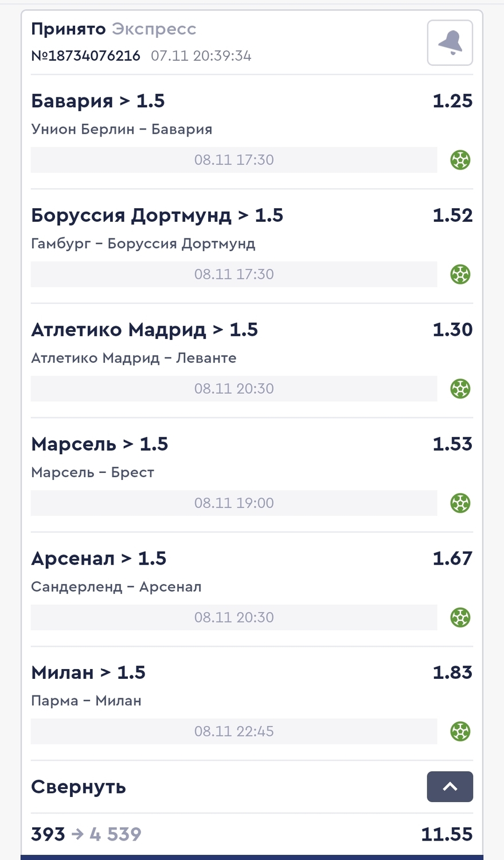Open the Боруссия Дортмунд > 1.5 selection
This screenshot has width=504, height=860.
157,216
